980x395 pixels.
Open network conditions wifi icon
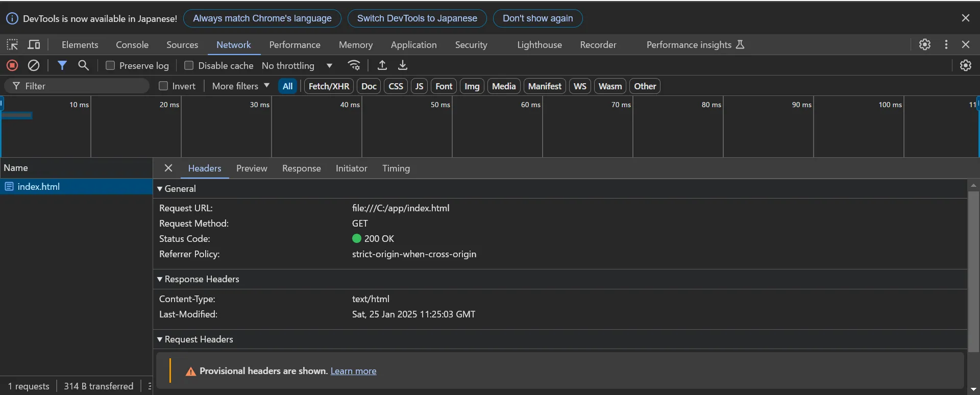pyautogui.click(x=354, y=65)
